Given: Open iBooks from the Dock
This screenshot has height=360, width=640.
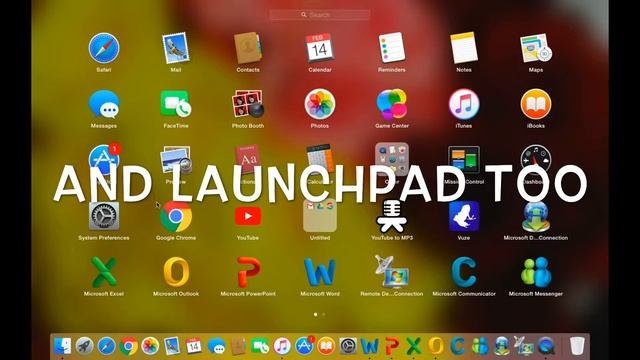Looking at the screenshot, I should tap(326, 346).
